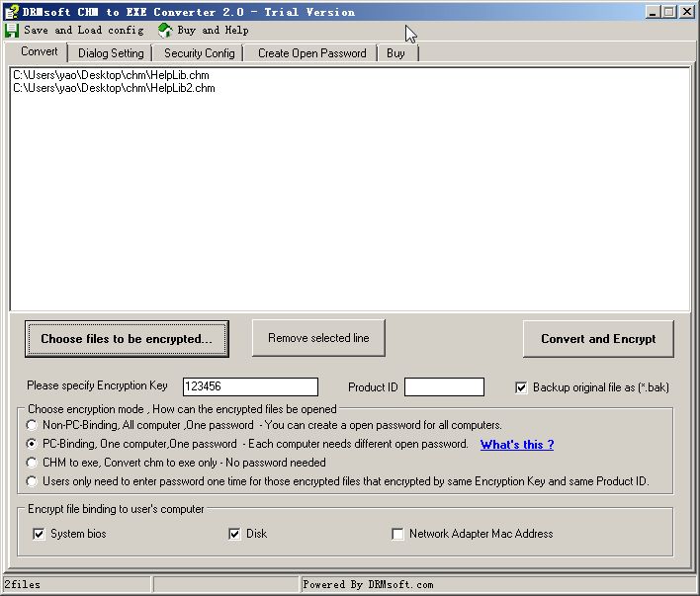Click the 2files status bar entry
The width and height of the screenshot is (700, 596).
77,584
